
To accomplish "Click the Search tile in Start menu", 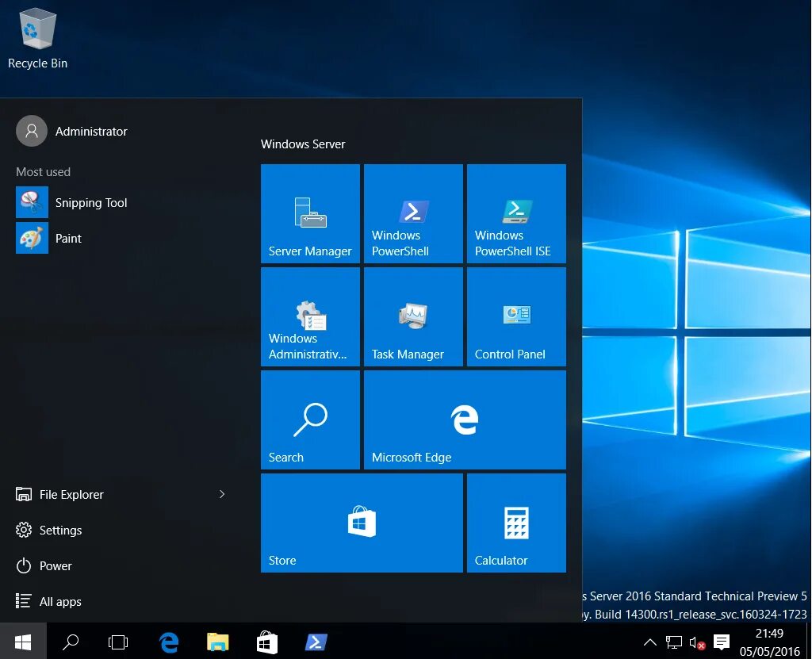I will point(310,420).
